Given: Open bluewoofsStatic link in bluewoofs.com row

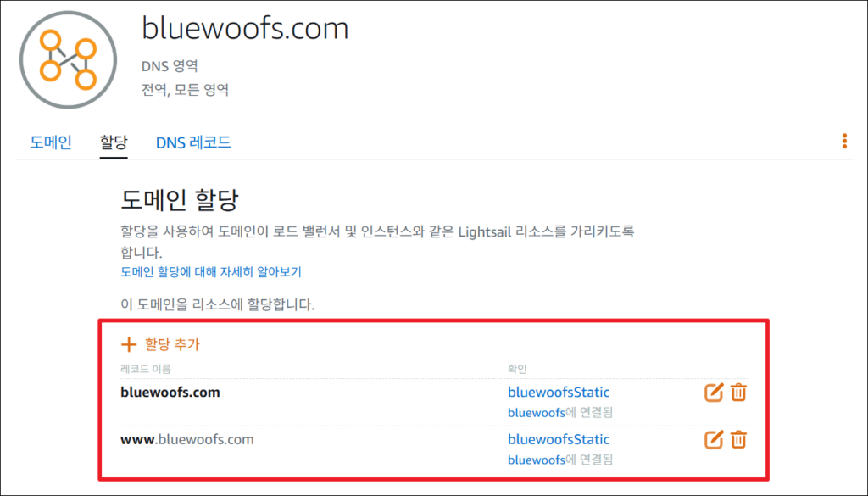Looking at the screenshot, I should coord(559,392).
